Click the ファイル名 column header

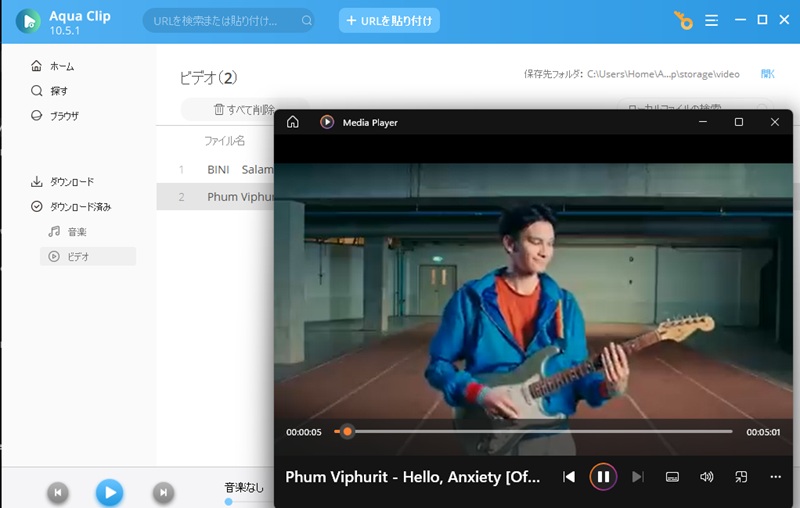(224, 141)
